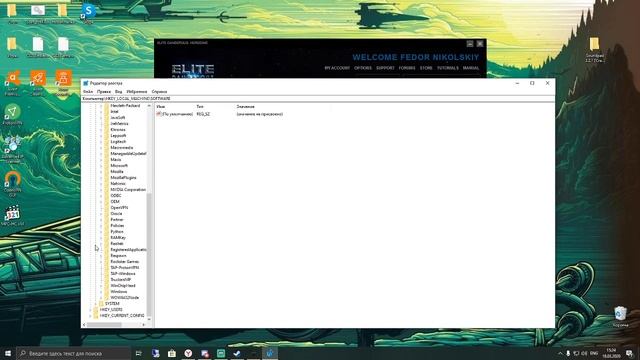Expand the HKEY_CURRENT_CONFIG hive arrow
The height and width of the screenshot is (360, 640).
click(x=91, y=316)
